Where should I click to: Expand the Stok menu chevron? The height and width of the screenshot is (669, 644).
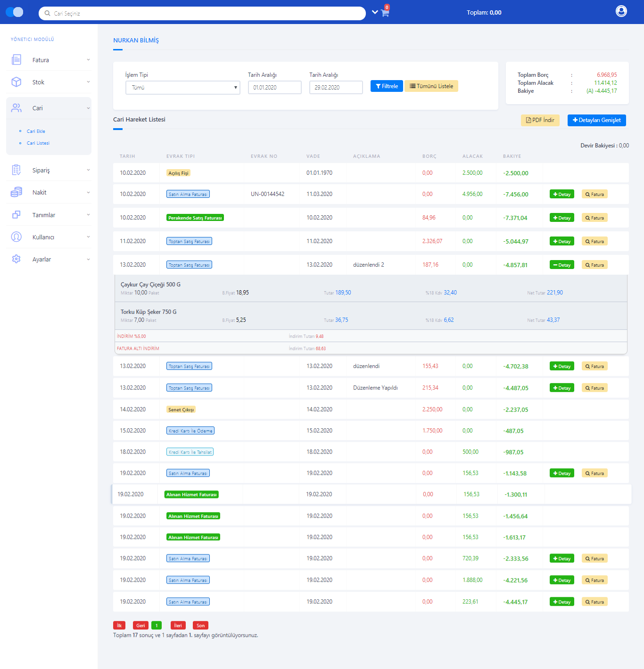coord(88,82)
